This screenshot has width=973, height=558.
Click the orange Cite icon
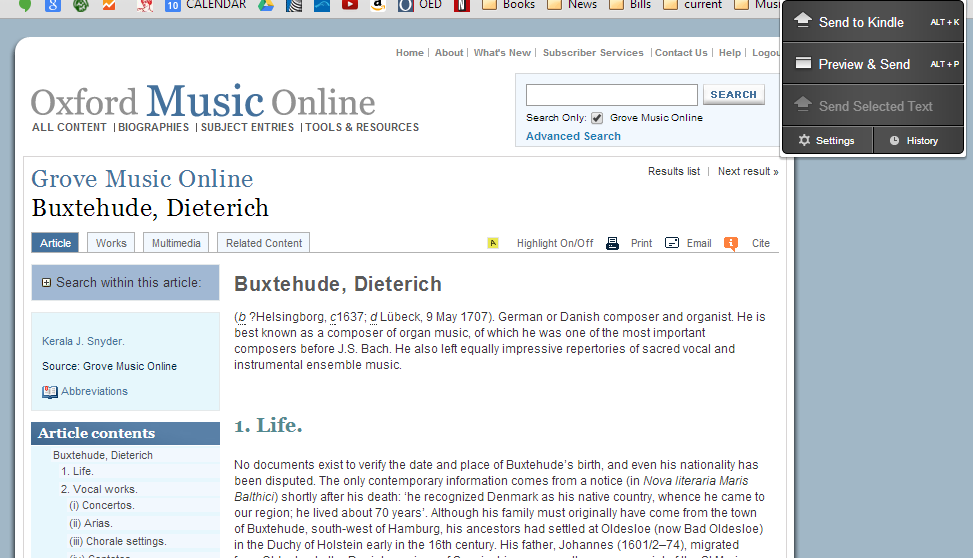[731, 243]
